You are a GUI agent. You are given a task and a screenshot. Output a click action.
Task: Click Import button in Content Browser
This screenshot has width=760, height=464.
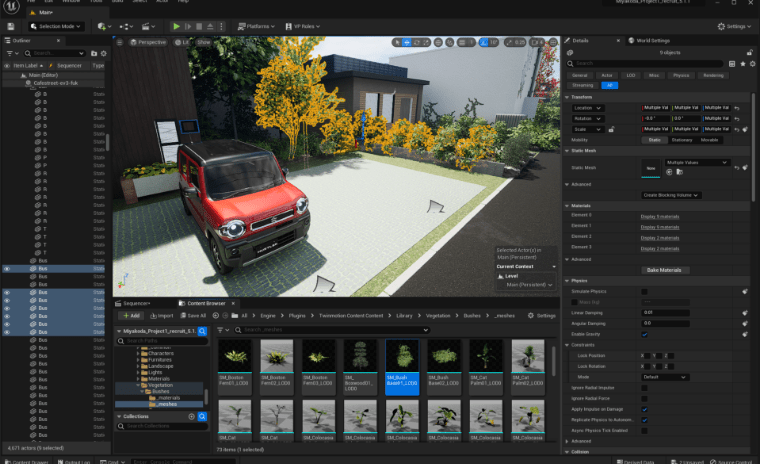click(161, 316)
